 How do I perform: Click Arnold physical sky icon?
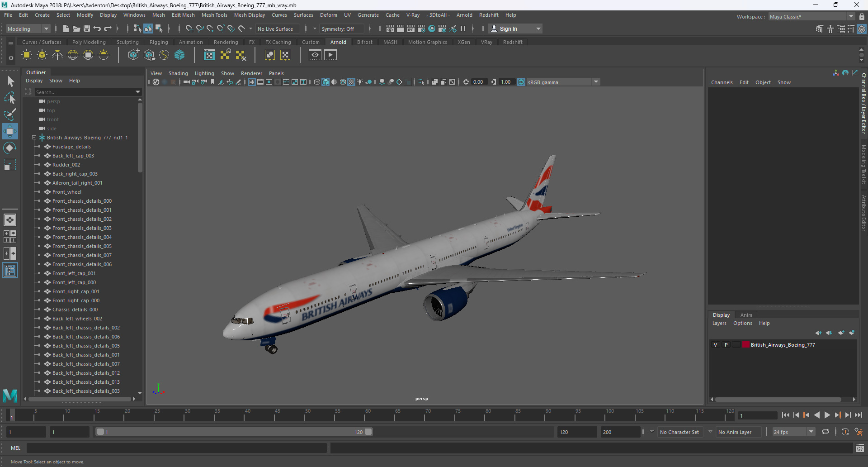pyautogui.click(x=104, y=55)
